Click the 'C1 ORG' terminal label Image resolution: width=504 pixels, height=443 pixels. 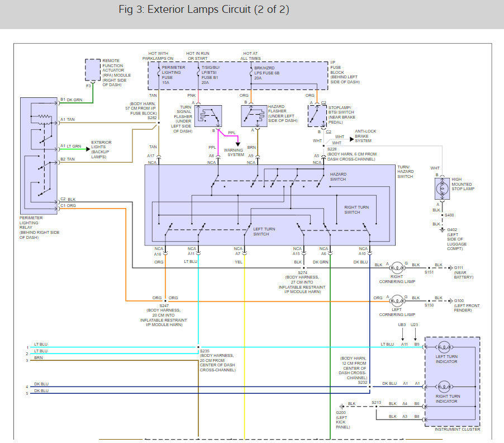point(68,206)
